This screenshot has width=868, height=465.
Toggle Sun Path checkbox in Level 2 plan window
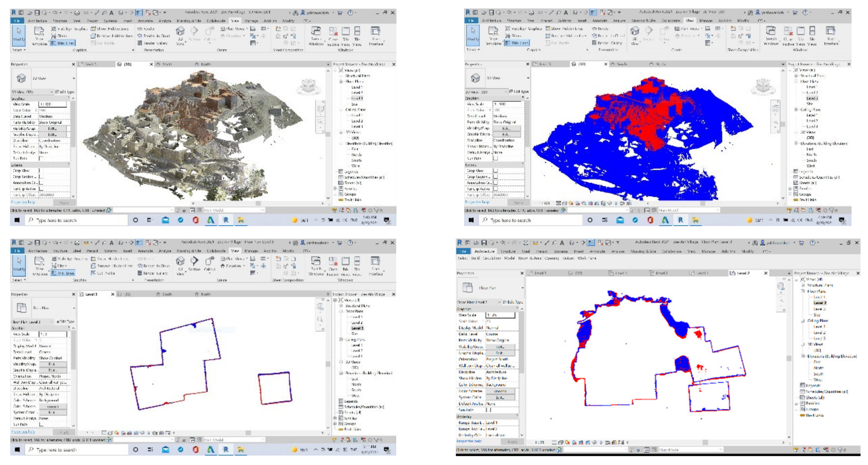(488, 410)
